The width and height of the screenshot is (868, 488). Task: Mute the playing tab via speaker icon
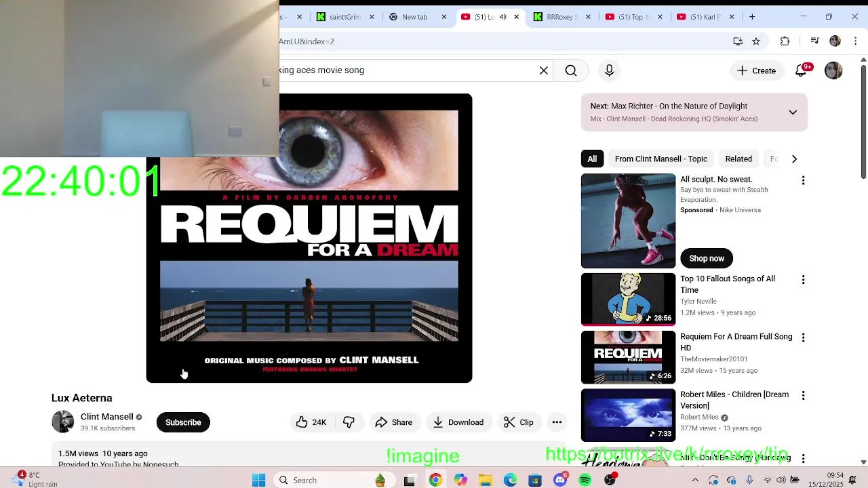(x=502, y=17)
